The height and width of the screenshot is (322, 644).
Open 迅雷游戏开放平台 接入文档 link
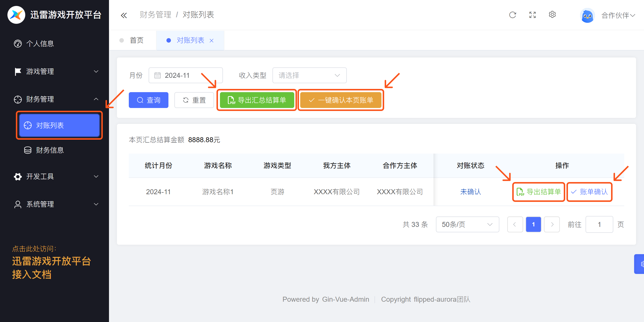[x=52, y=268]
